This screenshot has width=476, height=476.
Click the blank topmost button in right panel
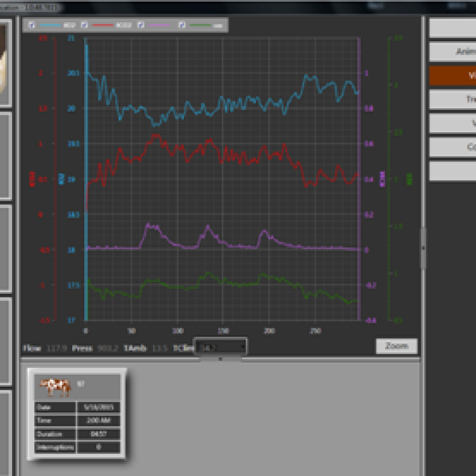(x=452, y=28)
